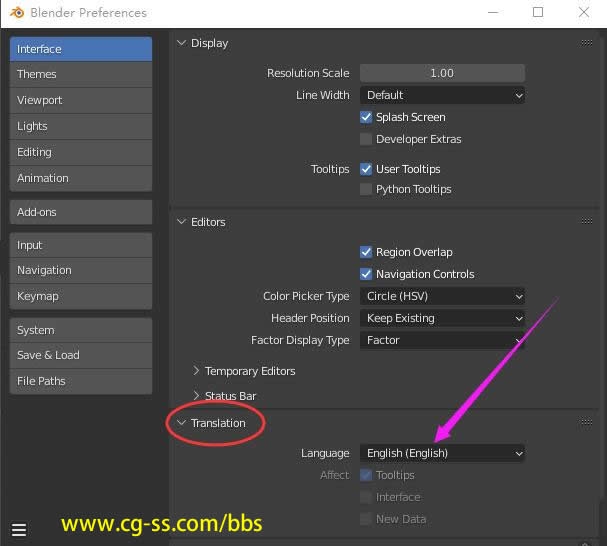Disable the Splash Screen checkbox
Screen dimensions: 607x546
coord(366,117)
